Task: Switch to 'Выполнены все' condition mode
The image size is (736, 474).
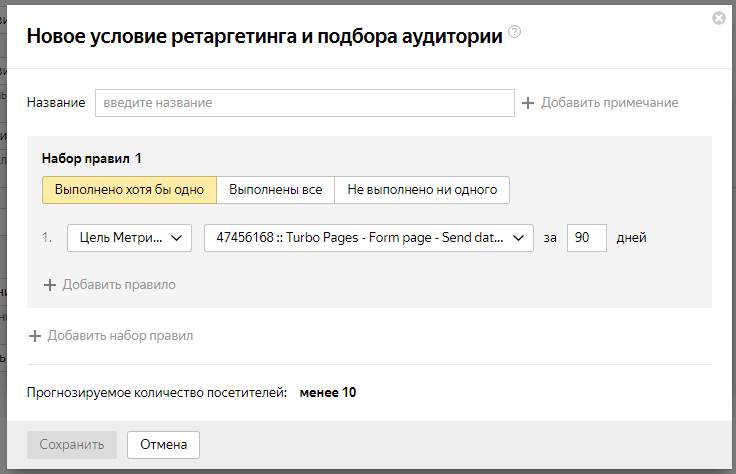Action: [x=276, y=190]
